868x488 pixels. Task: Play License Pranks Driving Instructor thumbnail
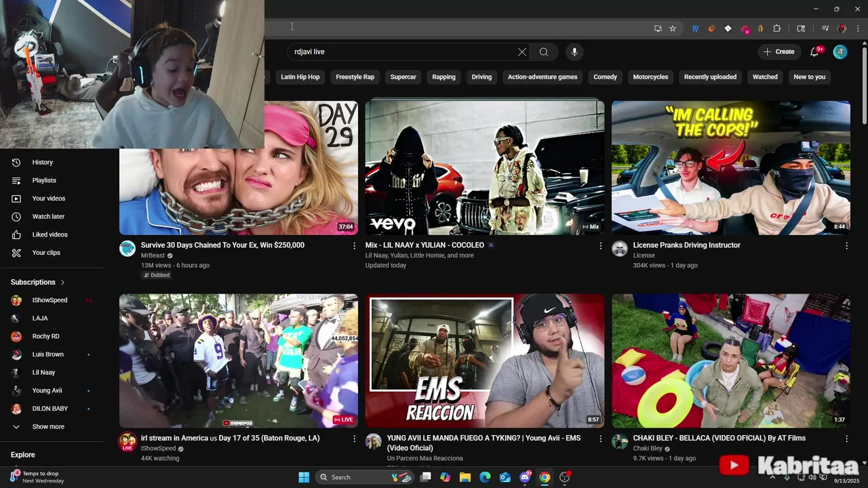[x=731, y=167]
